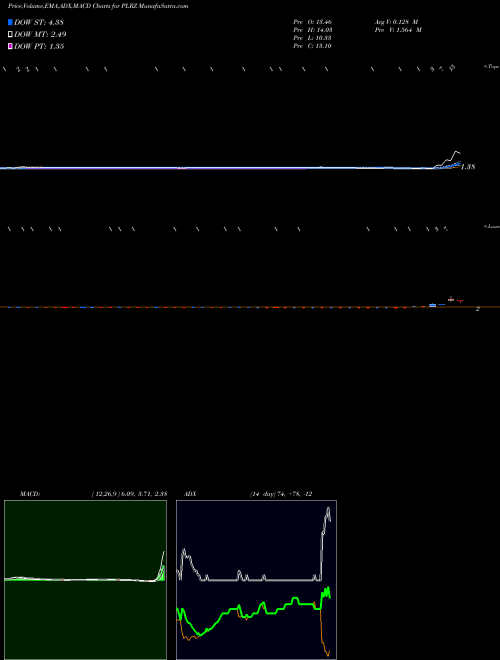Click the 1.38 price axis label

(x=468, y=167)
